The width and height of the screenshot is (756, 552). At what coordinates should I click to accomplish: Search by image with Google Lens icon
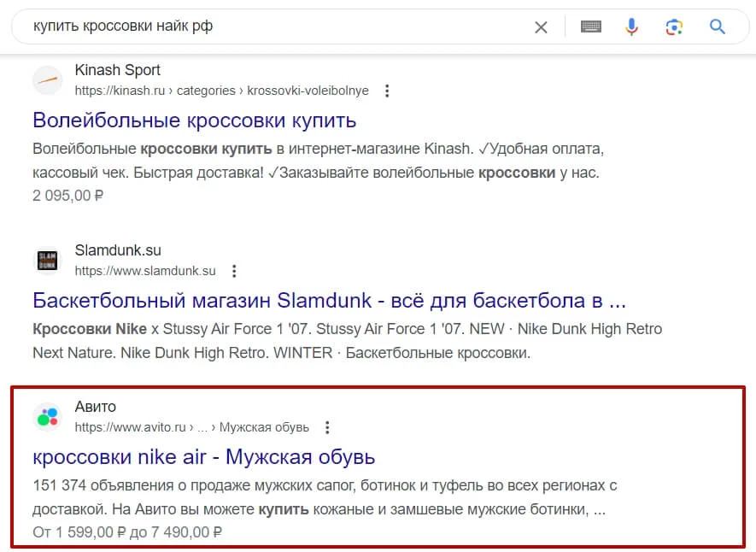(x=674, y=27)
